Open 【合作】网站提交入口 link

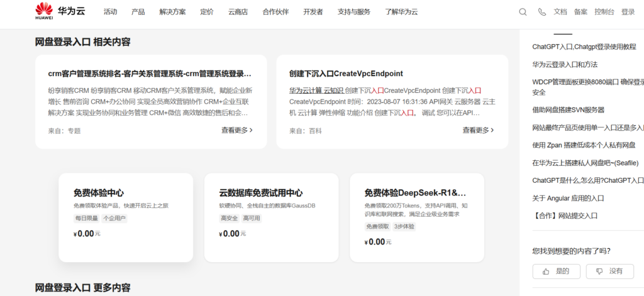click(565, 216)
